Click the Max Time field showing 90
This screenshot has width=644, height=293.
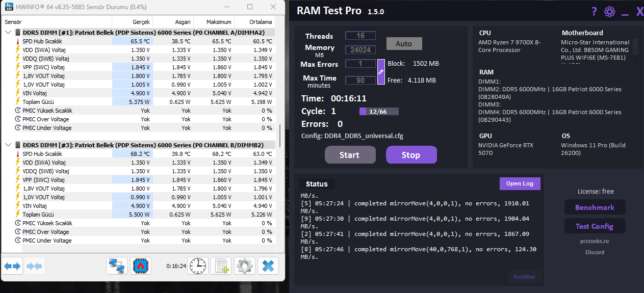tap(360, 81)
